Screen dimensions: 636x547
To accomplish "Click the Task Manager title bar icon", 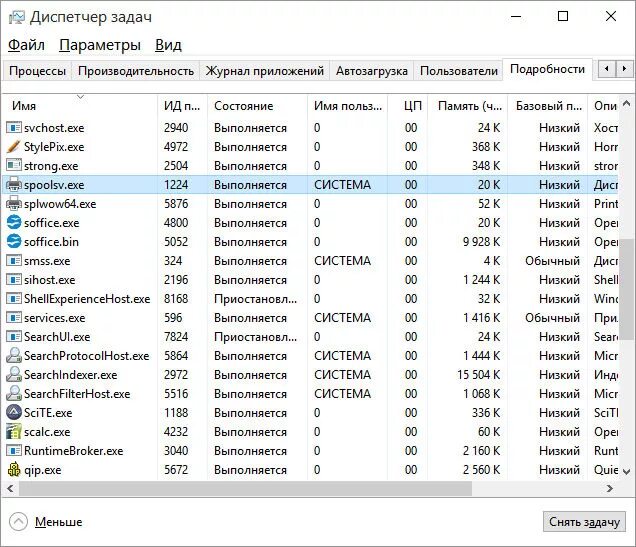I will [17, 17].
